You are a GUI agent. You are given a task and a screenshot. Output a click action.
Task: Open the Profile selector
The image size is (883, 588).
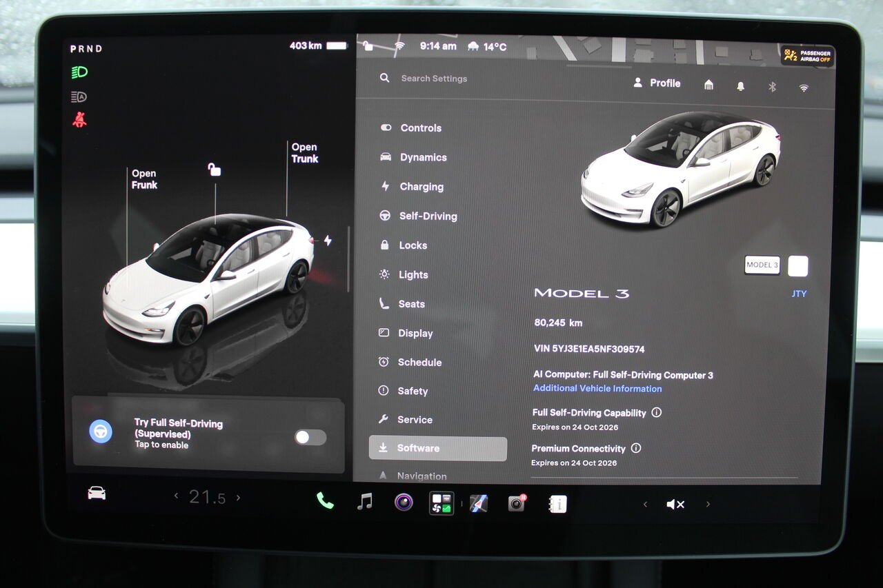[x=657, y=83]
